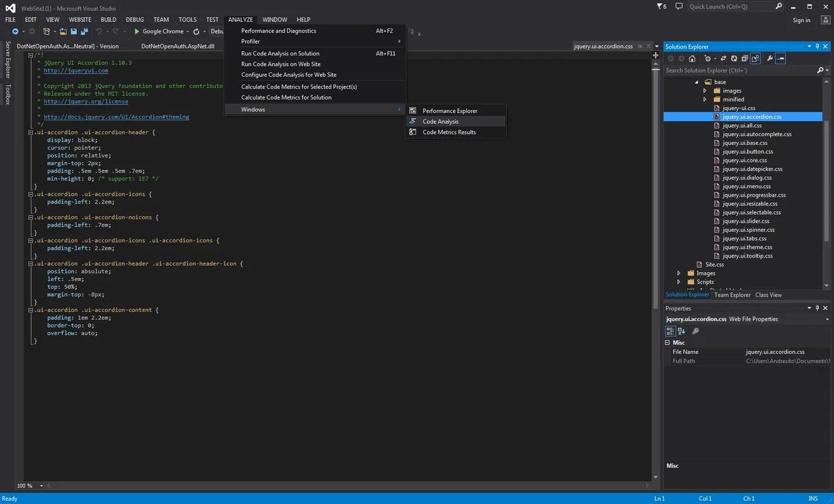
Task: Click the account picture icon beside Sign in
Action: coord(826,20)
